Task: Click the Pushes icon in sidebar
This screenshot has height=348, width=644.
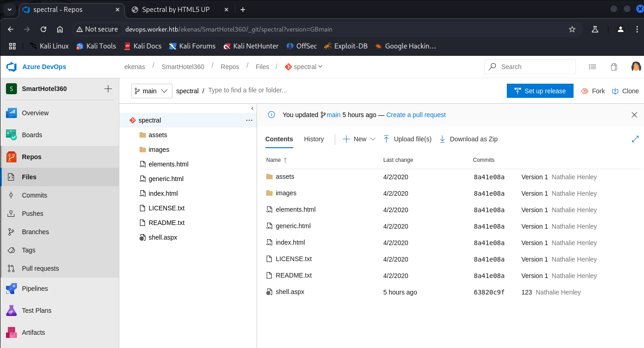Action: [11, 214]
